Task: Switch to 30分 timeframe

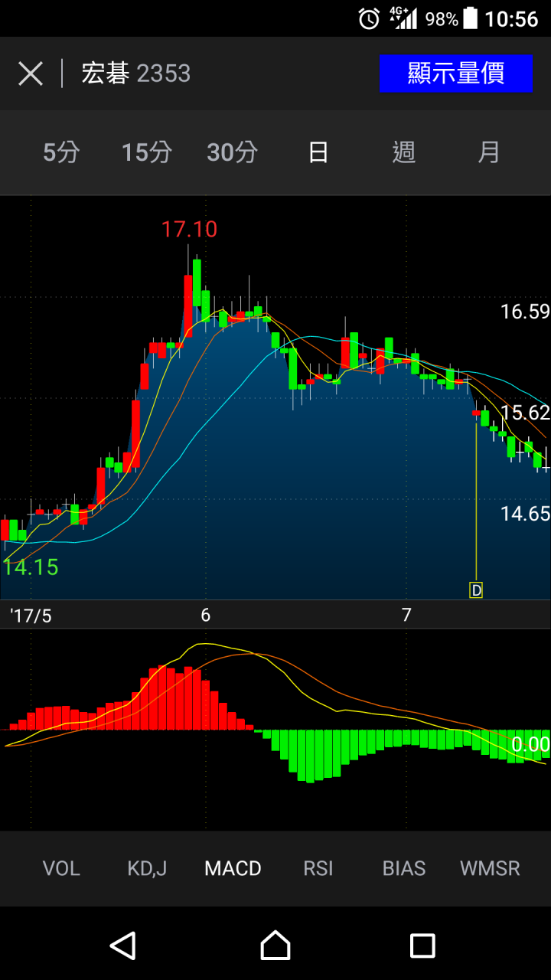Action: point(233,152)
